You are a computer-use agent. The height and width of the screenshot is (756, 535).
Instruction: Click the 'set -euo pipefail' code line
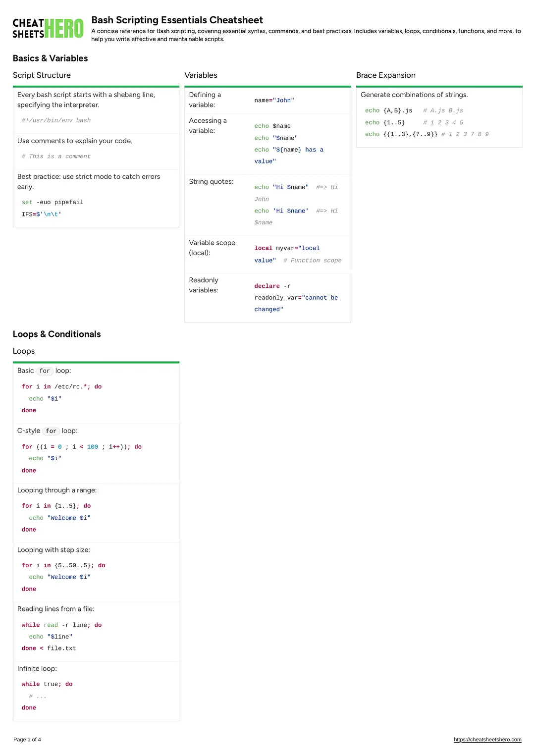(53, 203)
